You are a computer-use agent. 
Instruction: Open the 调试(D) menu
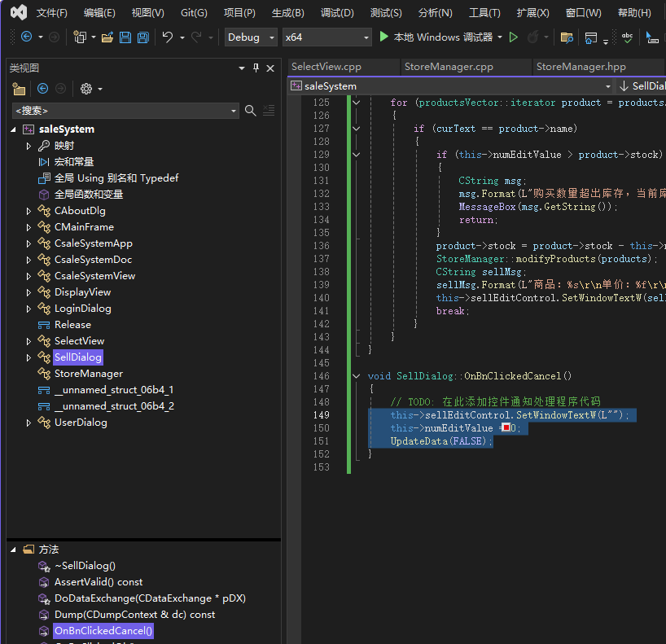[x=336, y=13]
